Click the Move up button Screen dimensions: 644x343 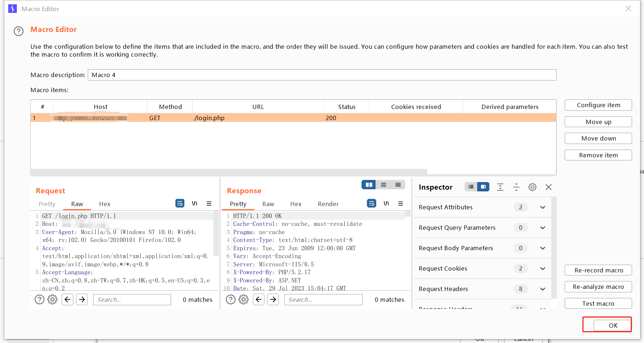point(598,122)
